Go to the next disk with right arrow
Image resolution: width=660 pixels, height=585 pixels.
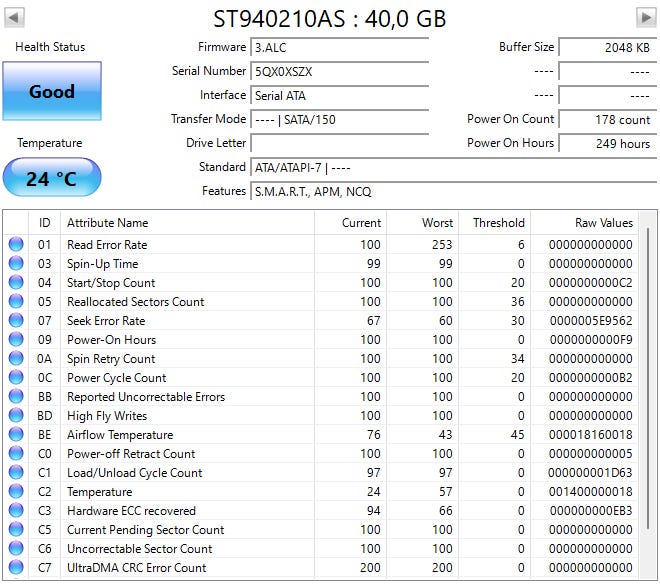(x=645, y=18)
